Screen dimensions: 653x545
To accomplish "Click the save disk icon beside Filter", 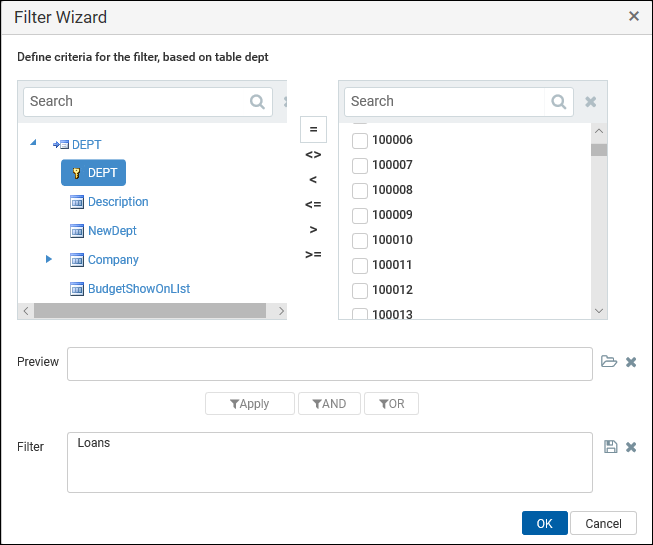I will coord(611,447).
